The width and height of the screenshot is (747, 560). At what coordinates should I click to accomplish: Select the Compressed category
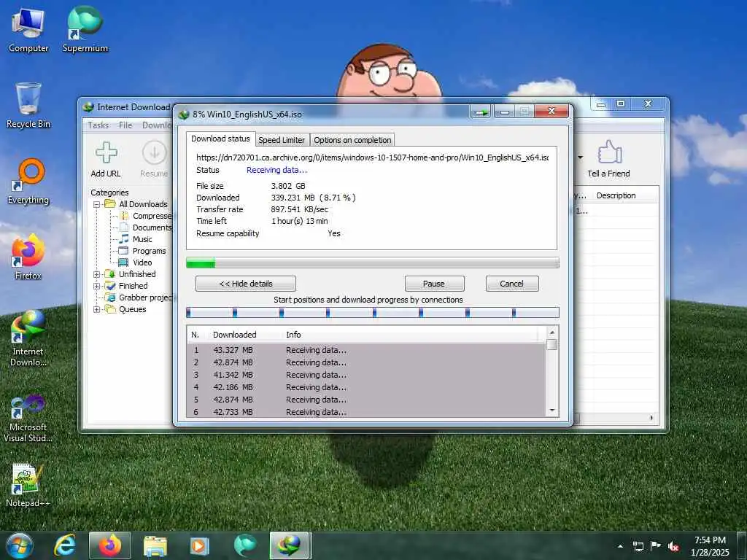coord(146,216)
